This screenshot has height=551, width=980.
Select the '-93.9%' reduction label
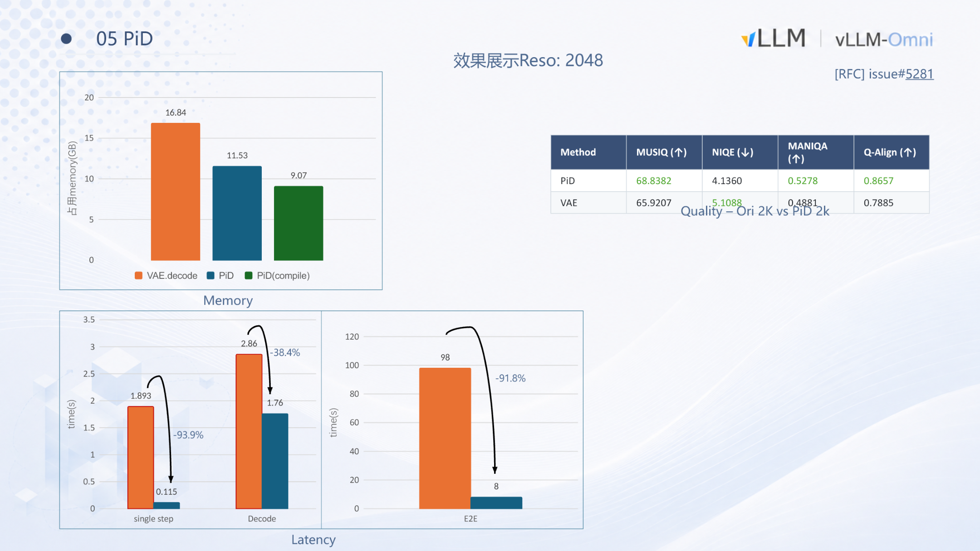(x=188, y=435)
